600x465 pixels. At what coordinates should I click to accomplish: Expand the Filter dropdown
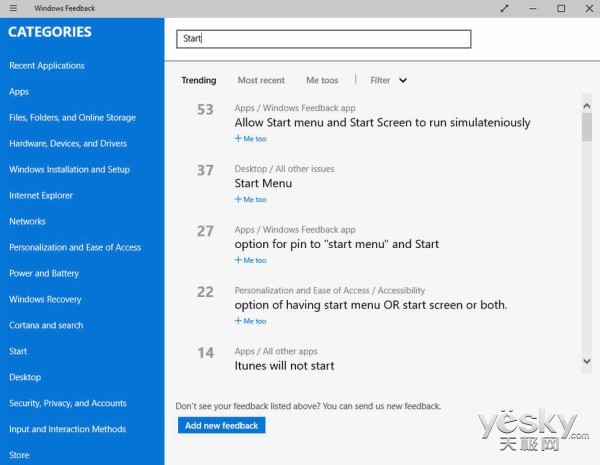pos(388,80)
